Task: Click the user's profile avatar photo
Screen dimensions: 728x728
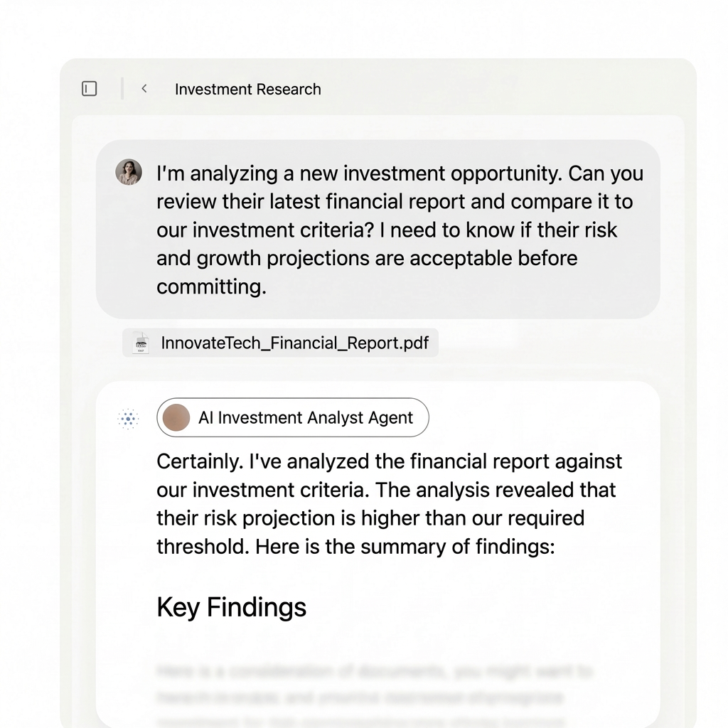Action: point(129,173)
